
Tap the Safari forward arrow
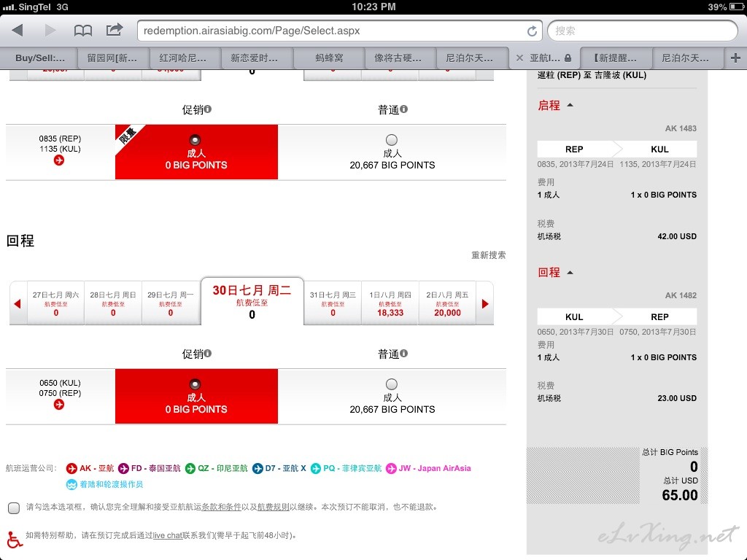pyautogui.click(x=50, y=31)
